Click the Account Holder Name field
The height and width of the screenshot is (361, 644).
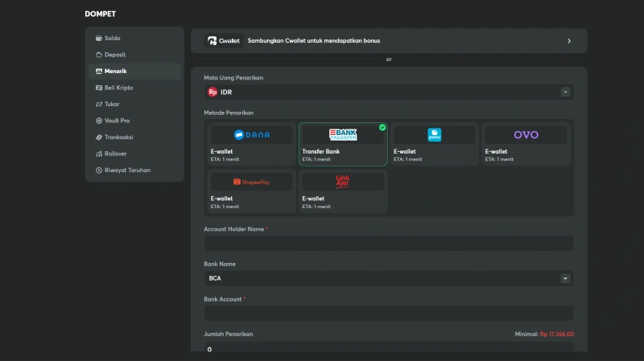click(x=389, y=244)
